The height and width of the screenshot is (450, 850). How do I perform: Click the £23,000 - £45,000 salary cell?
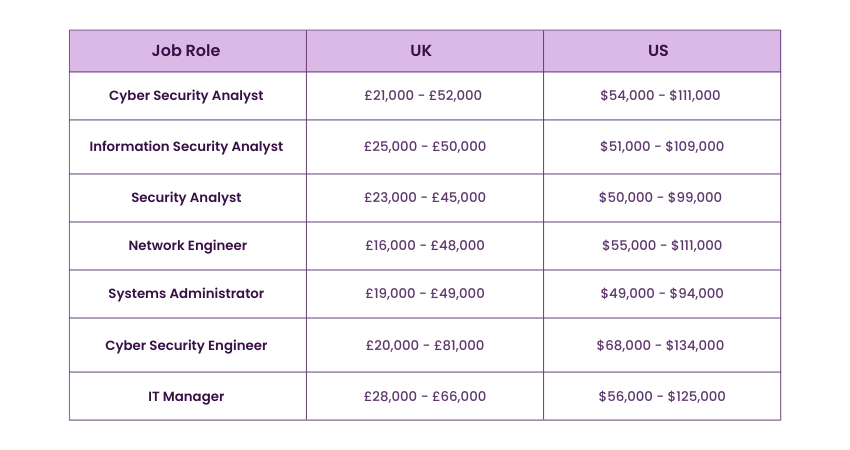coord(424,197)
